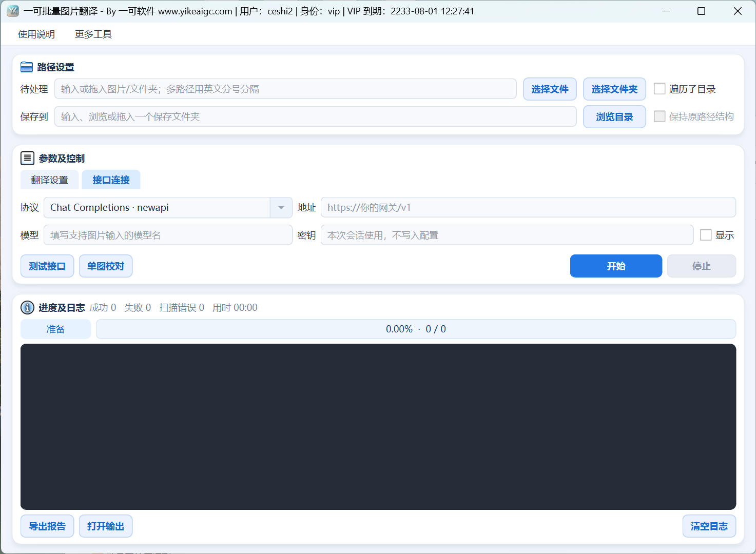Select the 接口连接 tab
The width and height of the screenshot is (756, 554).
point(111,180)
